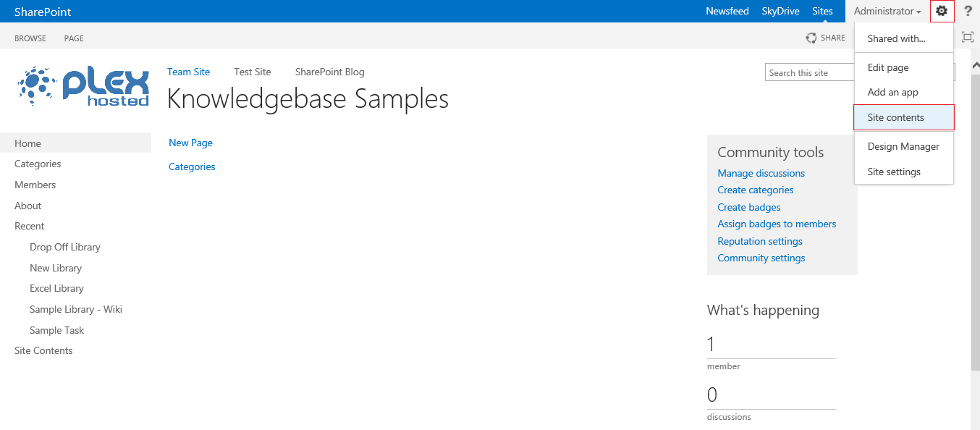Click the focus on content icon
Screen dimensions: 980x430
click(967, 38)
